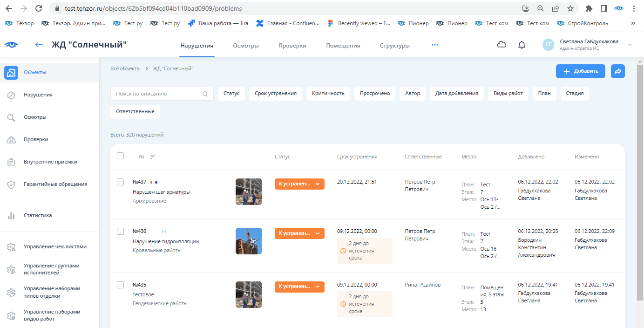Screen dimensions: 644x328
Task: Expand the status dropdown for №437
Action: pos(318,184)
